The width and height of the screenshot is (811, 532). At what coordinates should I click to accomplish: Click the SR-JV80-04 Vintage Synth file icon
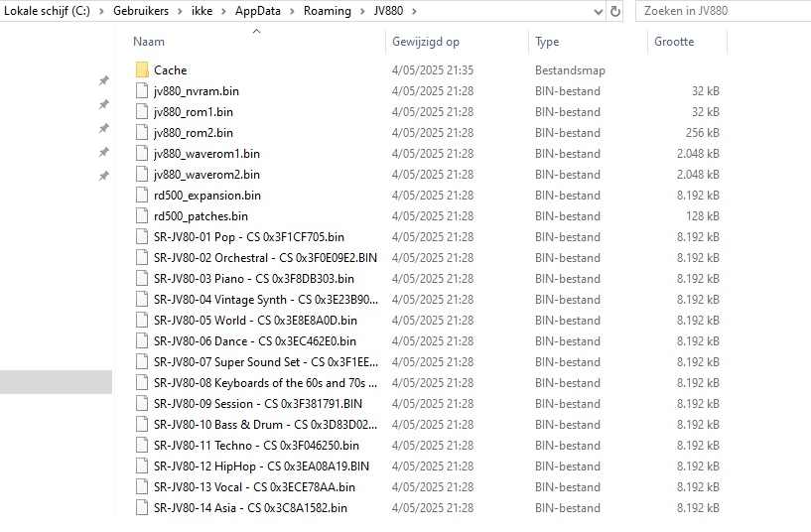(x=142, y=300)
